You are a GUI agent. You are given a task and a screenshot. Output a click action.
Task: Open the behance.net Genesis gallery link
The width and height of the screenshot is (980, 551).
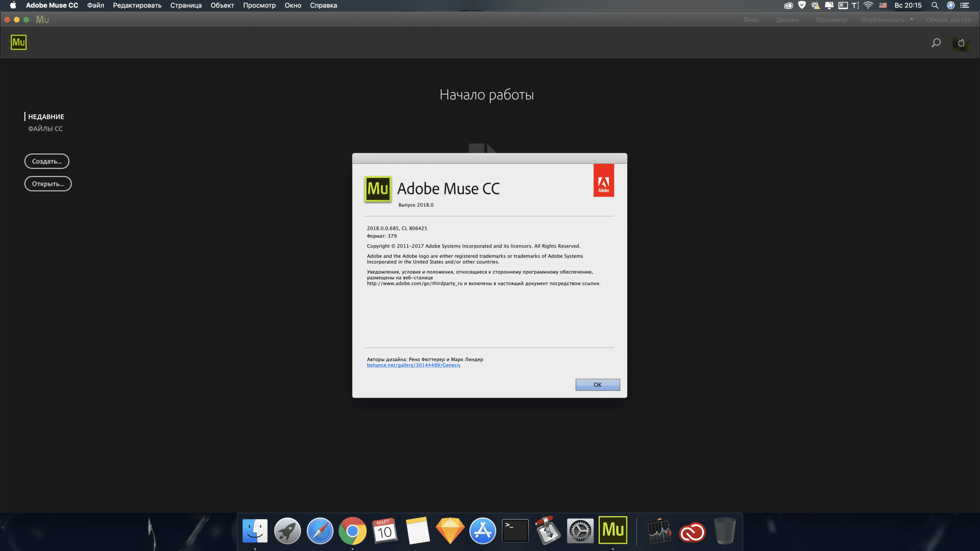tap(413, 365)
